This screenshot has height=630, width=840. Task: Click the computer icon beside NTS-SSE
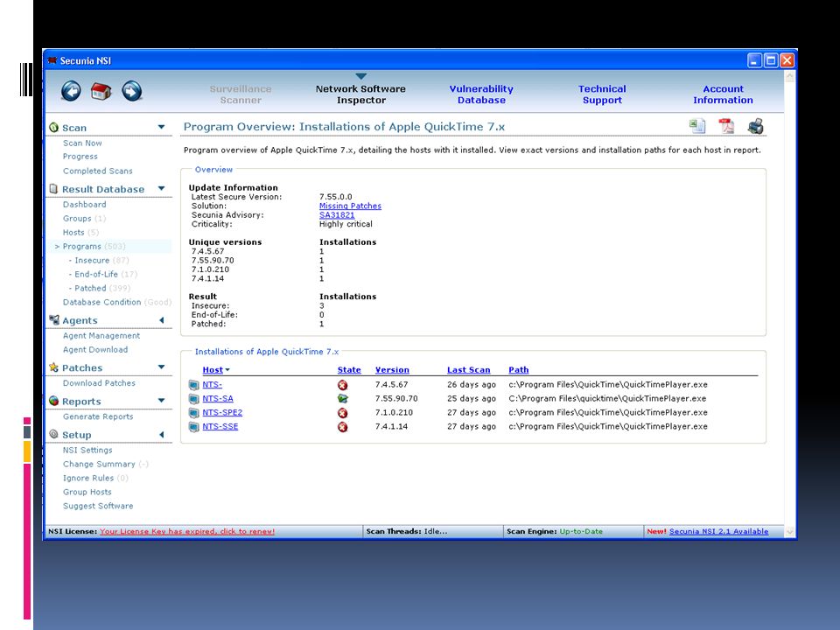click(193, 427)
